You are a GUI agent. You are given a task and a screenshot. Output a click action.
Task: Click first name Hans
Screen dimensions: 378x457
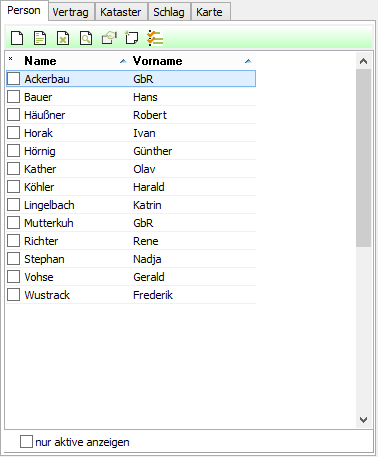(145, 97)
